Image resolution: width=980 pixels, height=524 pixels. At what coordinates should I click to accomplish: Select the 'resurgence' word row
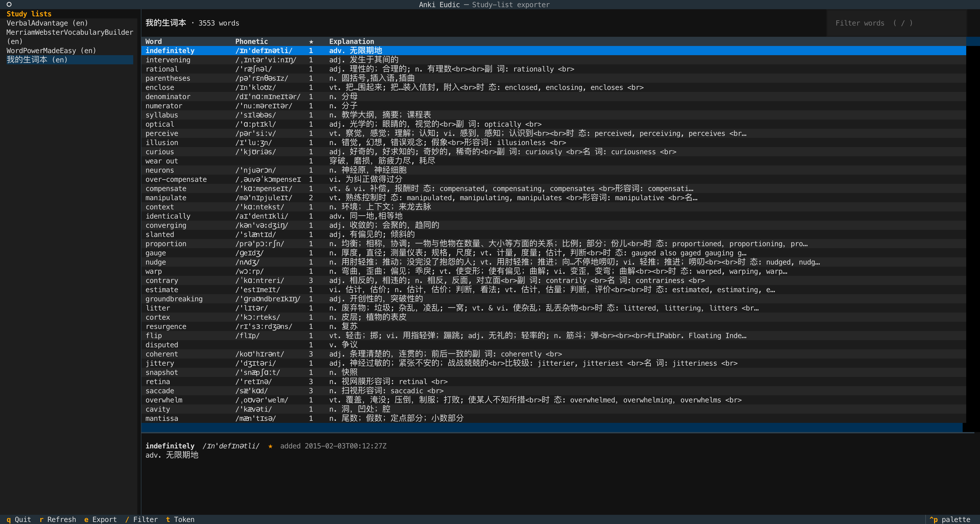coord(554,326)
